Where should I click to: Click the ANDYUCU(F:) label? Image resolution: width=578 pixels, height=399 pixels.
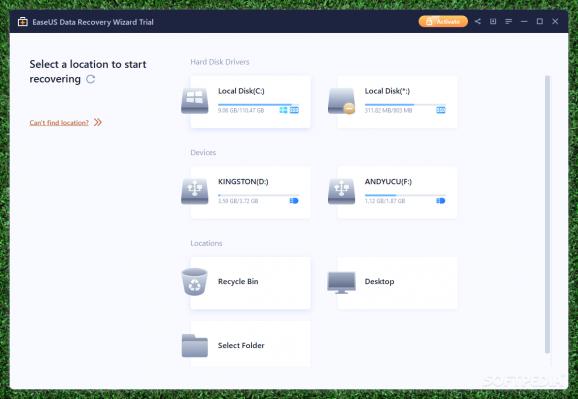tap(388, 181)
